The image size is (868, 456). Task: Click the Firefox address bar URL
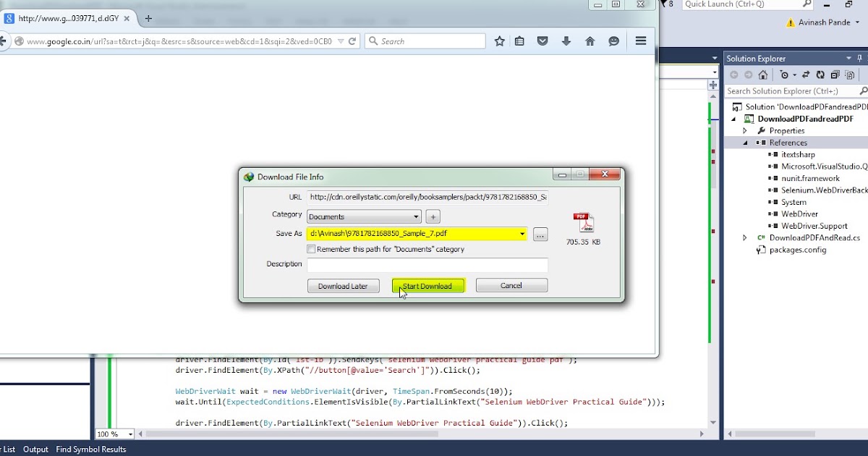179,41
